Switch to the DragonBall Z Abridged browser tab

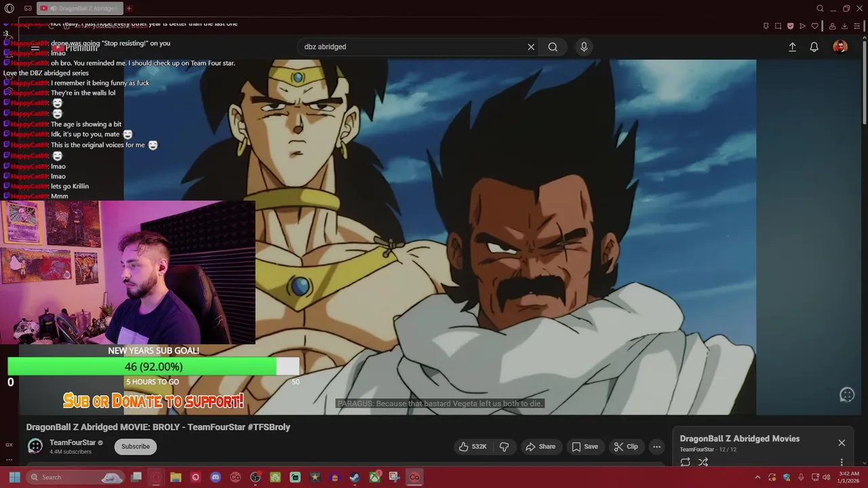tap(79, 8)
